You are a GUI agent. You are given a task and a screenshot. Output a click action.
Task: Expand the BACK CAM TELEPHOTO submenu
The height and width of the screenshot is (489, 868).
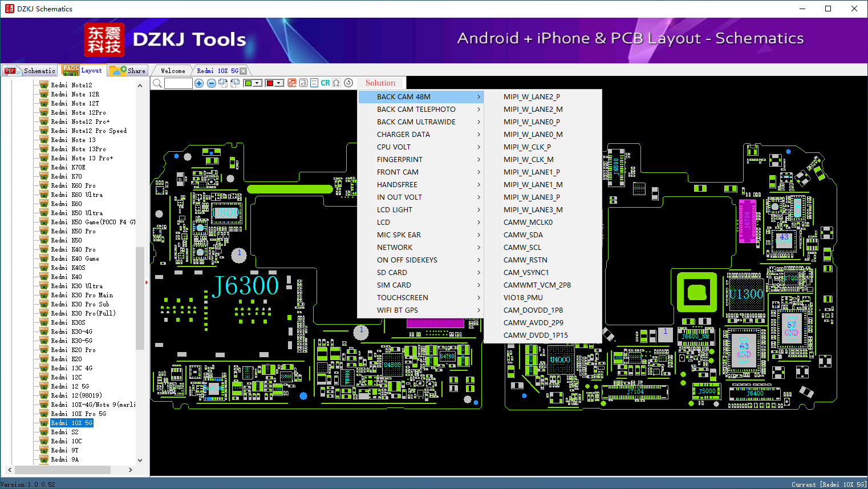421,110
